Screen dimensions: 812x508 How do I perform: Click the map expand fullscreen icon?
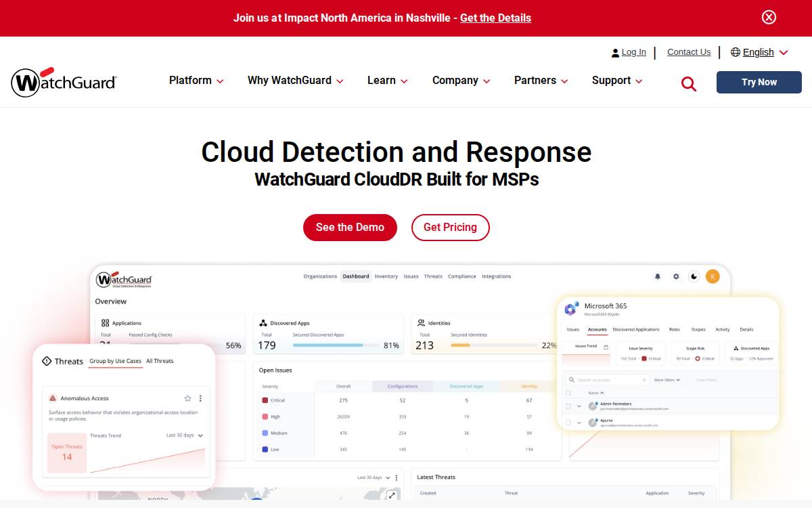pos(392,495)
